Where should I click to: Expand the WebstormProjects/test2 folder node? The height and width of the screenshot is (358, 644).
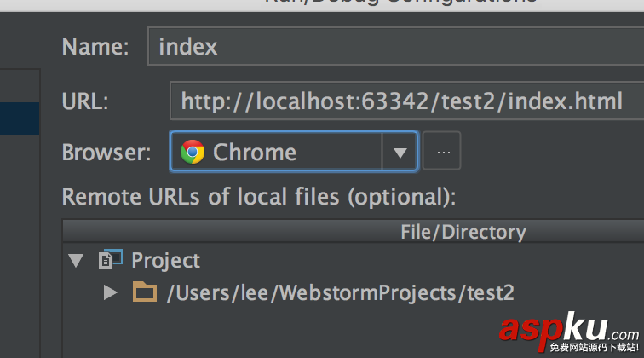coord(110,293)
